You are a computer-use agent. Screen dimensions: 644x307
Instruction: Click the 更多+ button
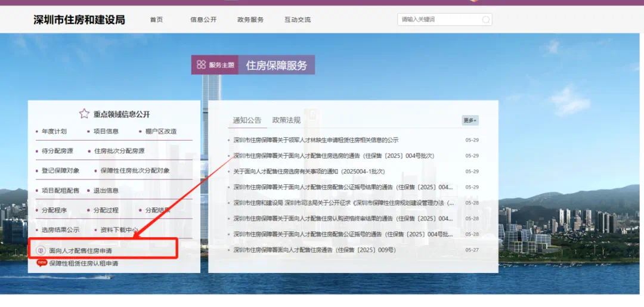470,120
